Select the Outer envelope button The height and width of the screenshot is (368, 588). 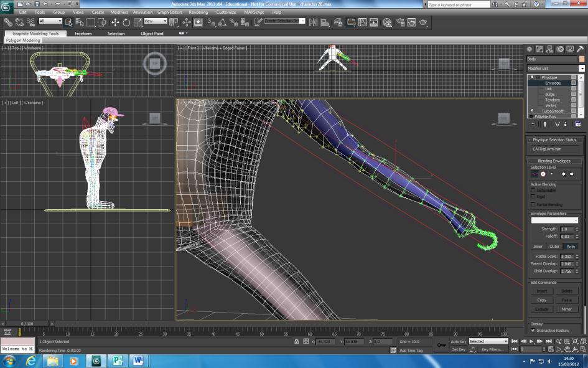pyautogui.click(x=554, y=247)
